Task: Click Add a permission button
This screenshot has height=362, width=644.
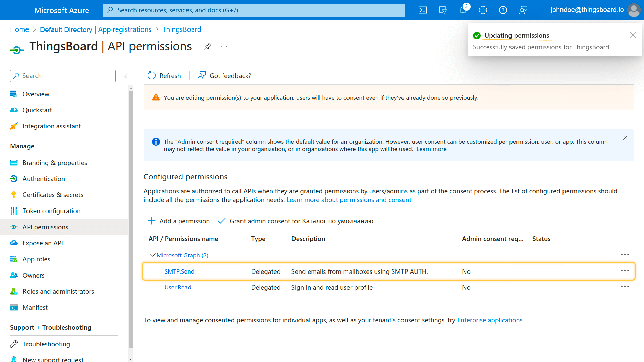Action: point(179,221)
